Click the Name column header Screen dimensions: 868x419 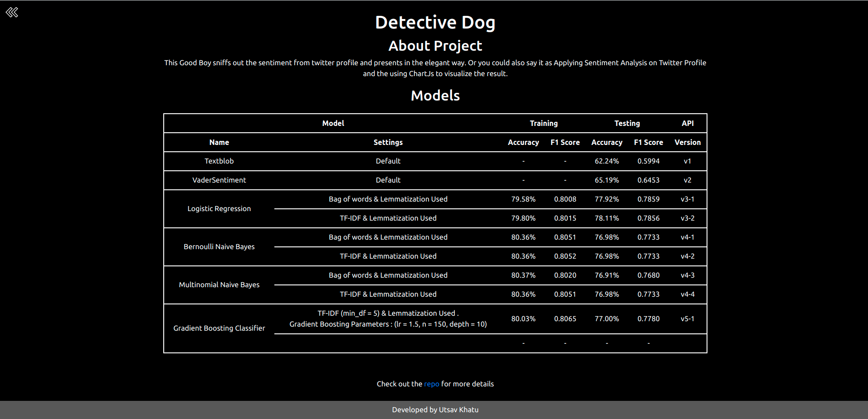click(219, 142)
